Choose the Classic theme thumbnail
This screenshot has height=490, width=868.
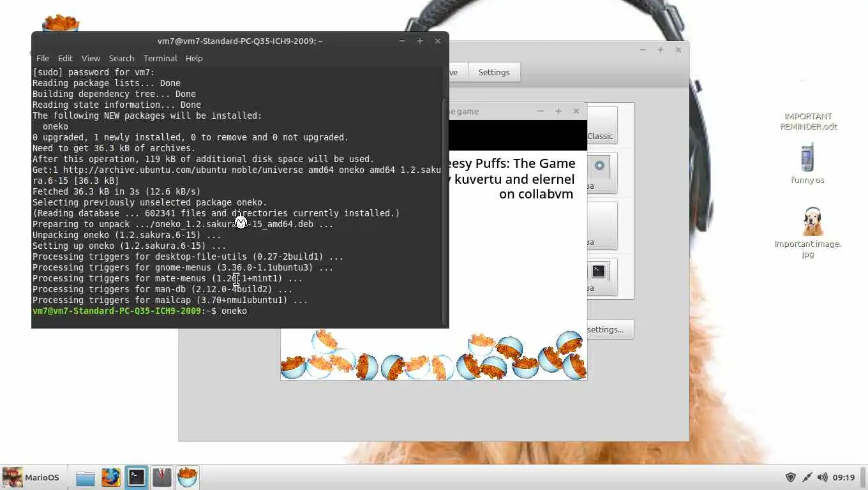601,125
